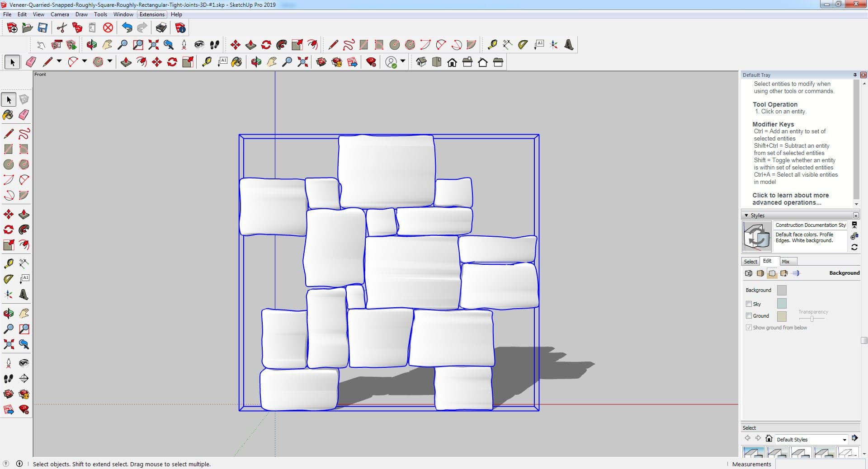Activate the Push/Pull tool

pyautogui.click(x=24, y=214)
